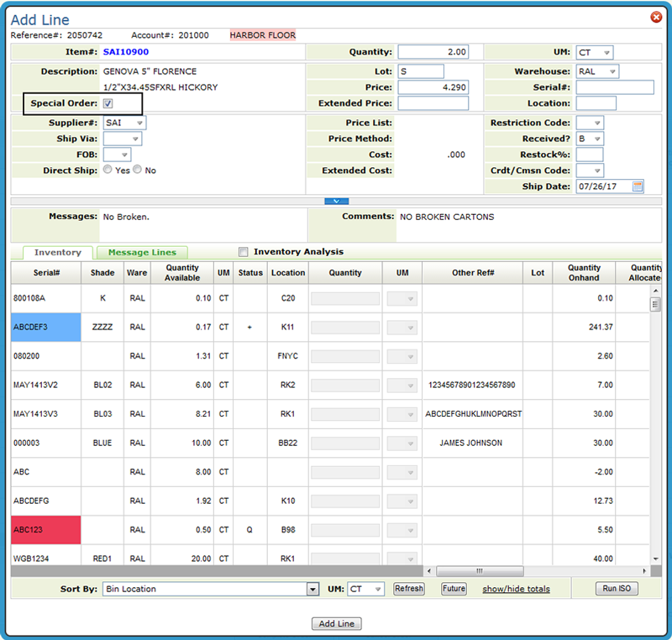Viewport: 672px width, 640px height.
Task: Click the Quantity input field
Action: click(433, 52)
